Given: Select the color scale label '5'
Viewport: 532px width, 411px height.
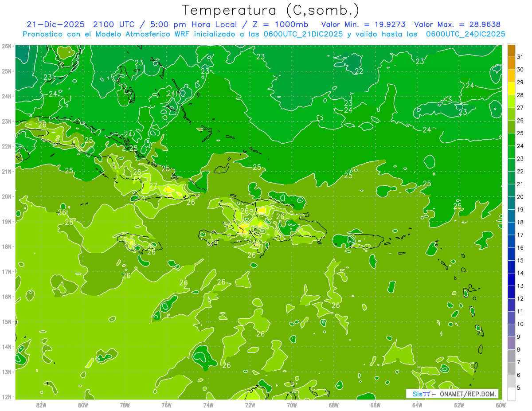Looking at the screenshot, I should 519,388.
